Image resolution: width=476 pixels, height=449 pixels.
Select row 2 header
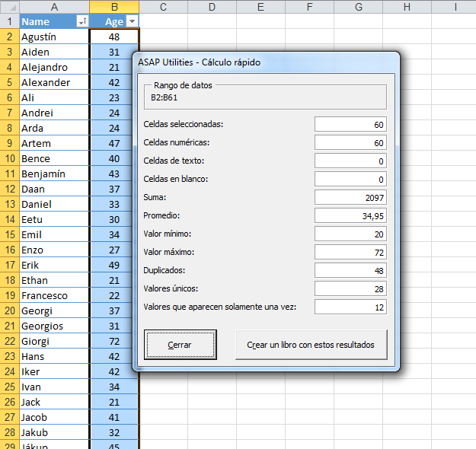click(x=10, y=37)
